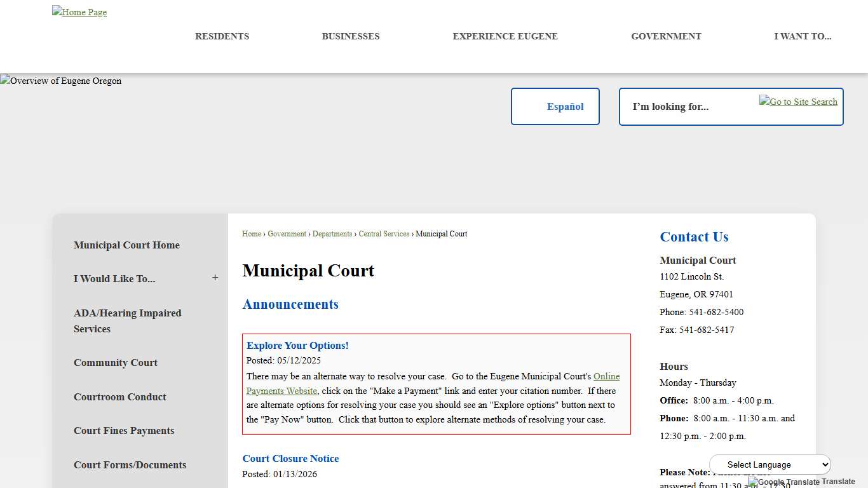The width and height of the screenshot is (868, 488).
Task: Switch the page to Español
Action: click(x=564, y=106)
